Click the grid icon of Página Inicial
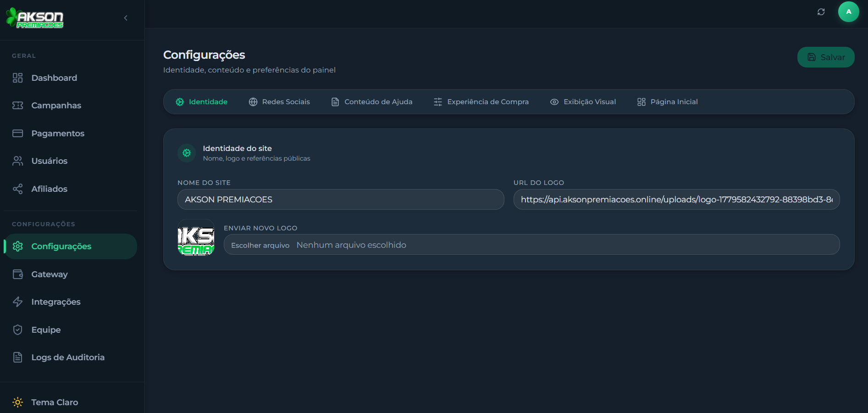868x413 pixels. [x=641, y=102]
